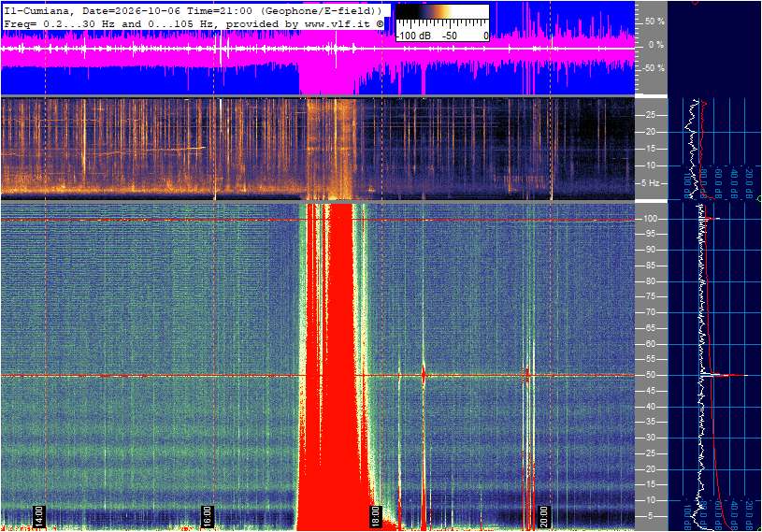This screenshot has width=762, height=532.
Task: Click the 80 Hz axis label
Action: [650, 281]
